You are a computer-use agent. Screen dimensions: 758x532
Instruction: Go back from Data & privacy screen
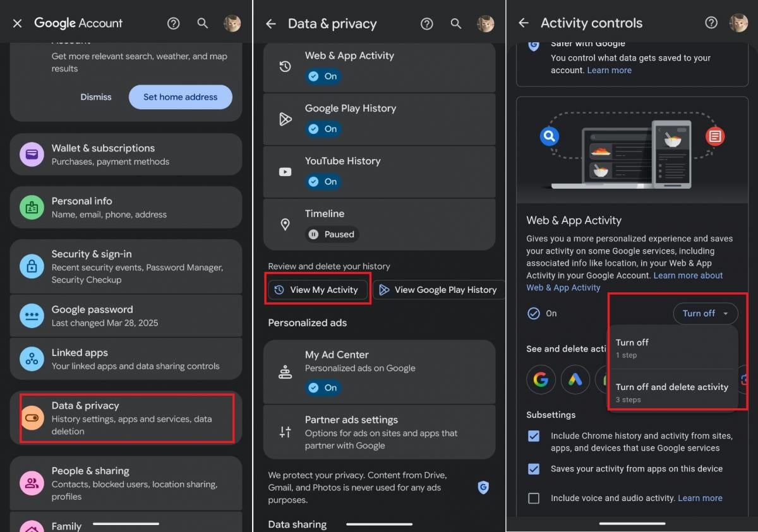click(271, 24)
